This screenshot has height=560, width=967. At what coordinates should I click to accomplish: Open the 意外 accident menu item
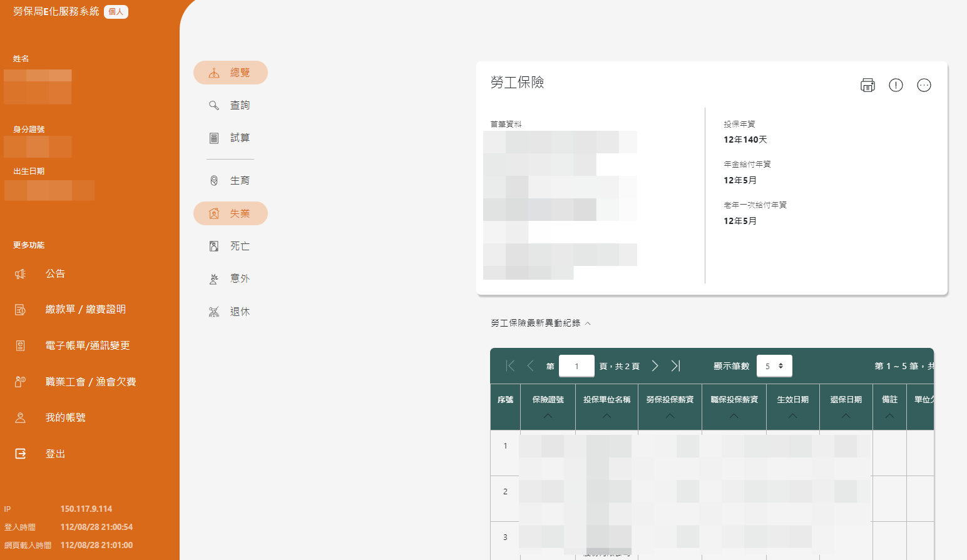pos(230,279)
